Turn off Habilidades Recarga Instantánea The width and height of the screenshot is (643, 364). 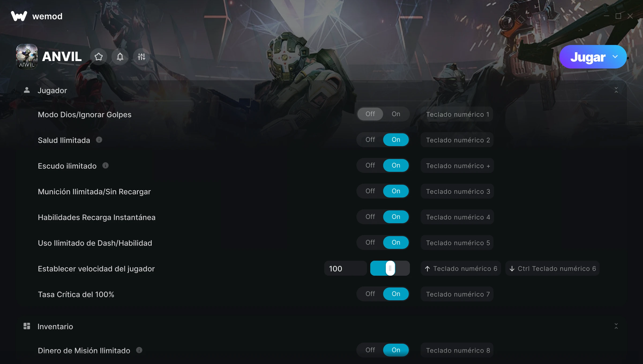coord(370,217)
